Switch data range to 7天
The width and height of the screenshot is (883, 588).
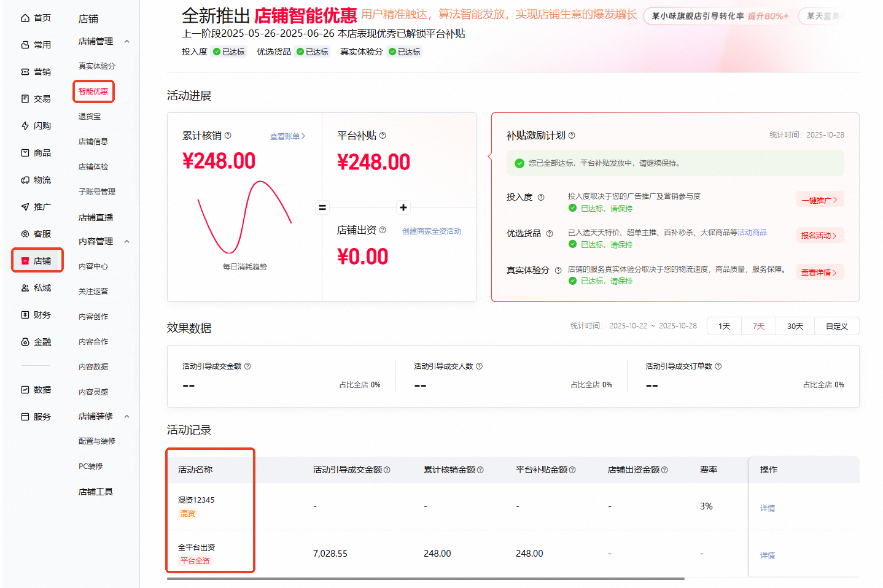(759, 327)
